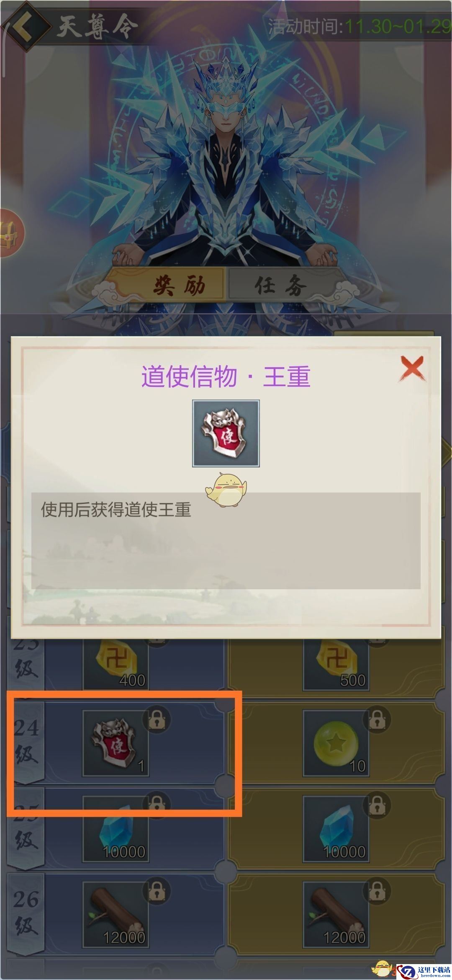Select the level 24 red badge reward
The width and height of the screenshot is (452, 980).
116,743
